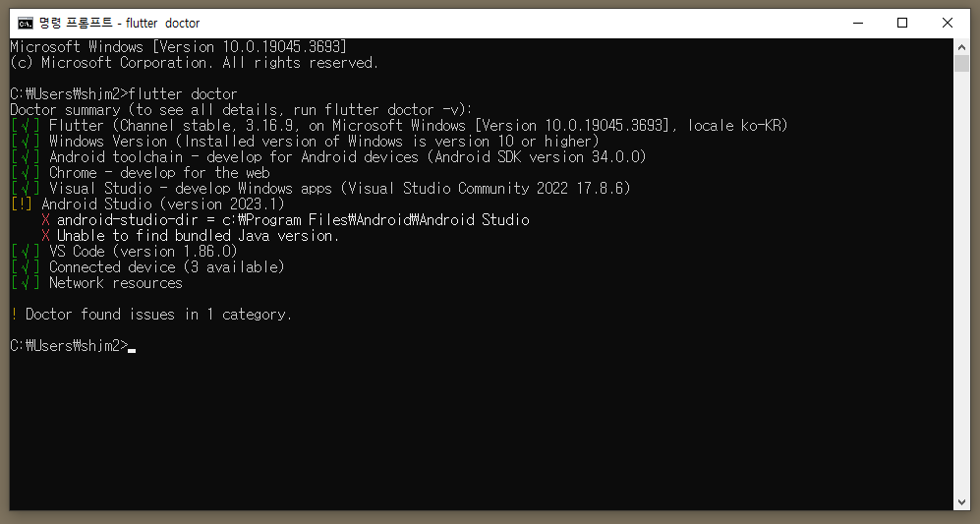Click the final 'C:\Users\shjm2>' prompt
This screenshot has height=524, width=980.
tap(69, 345)
